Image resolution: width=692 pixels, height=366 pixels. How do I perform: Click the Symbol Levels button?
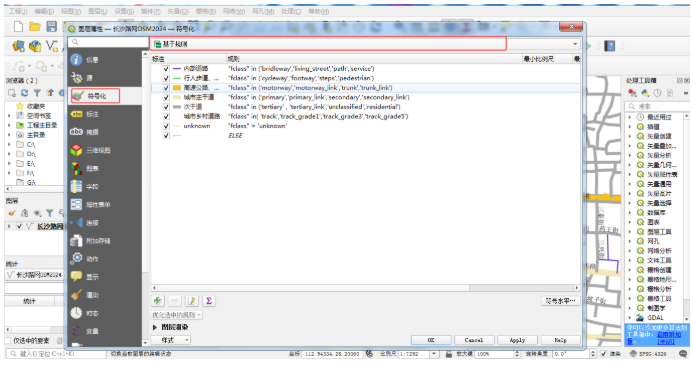[560, 301]
